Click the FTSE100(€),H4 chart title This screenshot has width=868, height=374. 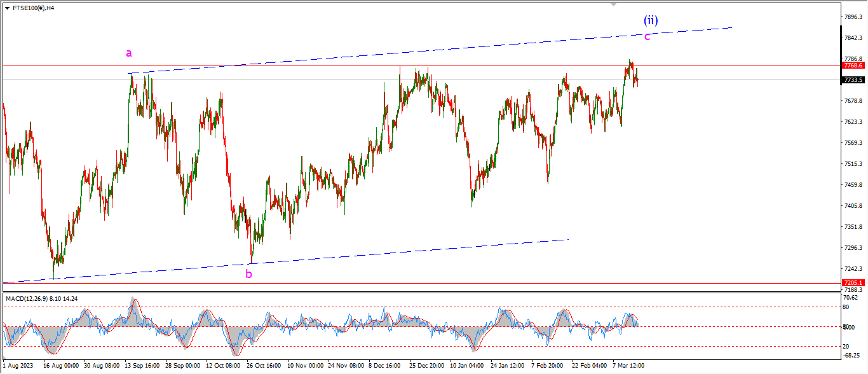(33, 8)
